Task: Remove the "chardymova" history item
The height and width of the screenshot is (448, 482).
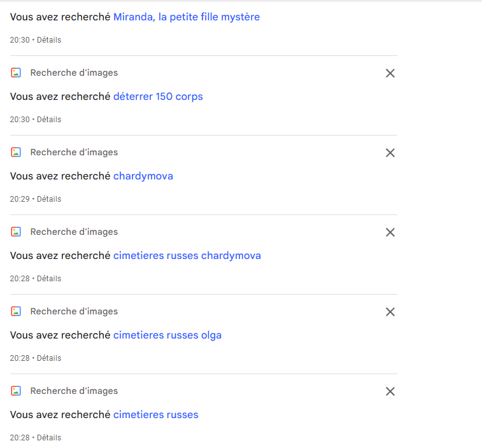Action: 390,153
